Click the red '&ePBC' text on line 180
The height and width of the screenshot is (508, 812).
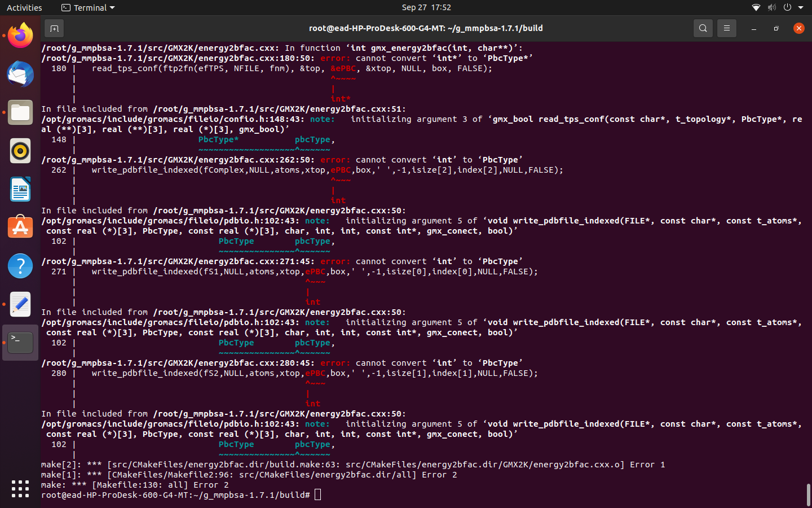click(343, 68)
